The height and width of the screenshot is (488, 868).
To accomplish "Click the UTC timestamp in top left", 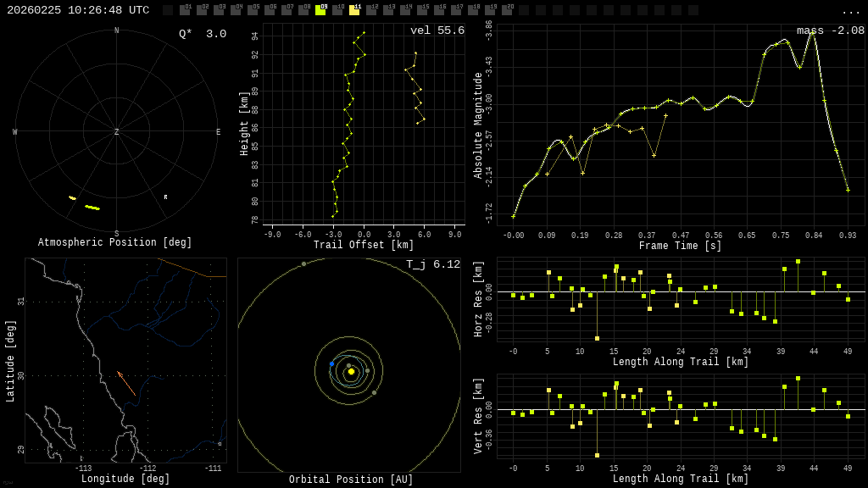I will [x=78, y=10].
